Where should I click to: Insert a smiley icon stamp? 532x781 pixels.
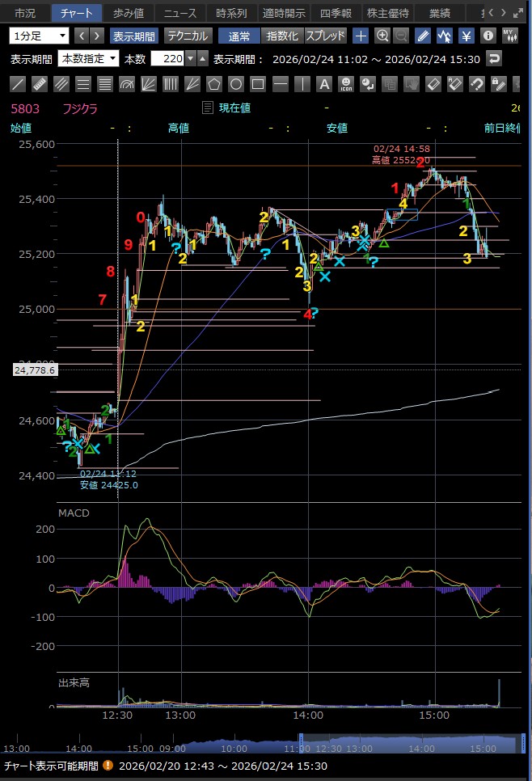click(x=345, y=83)
